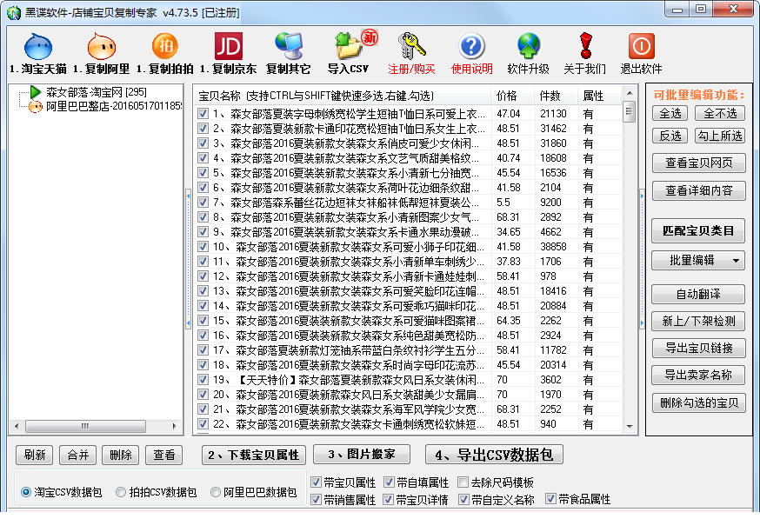Toggle 带销售属性 checkbox
Screen dimensions: 760x532
tap(316, 499)
